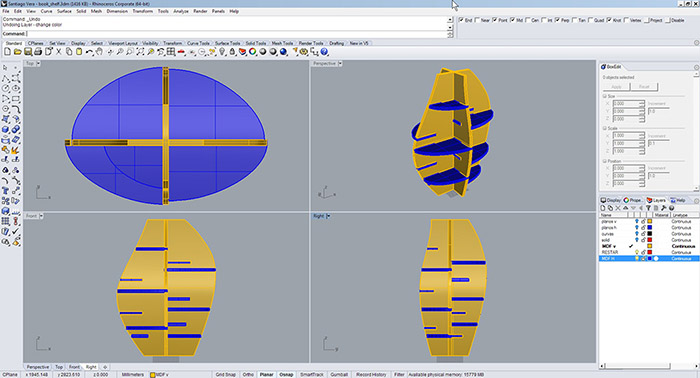Screen dimensions: 700x378
Task: Enable the Vertex object snap
Action: (626, 20)
